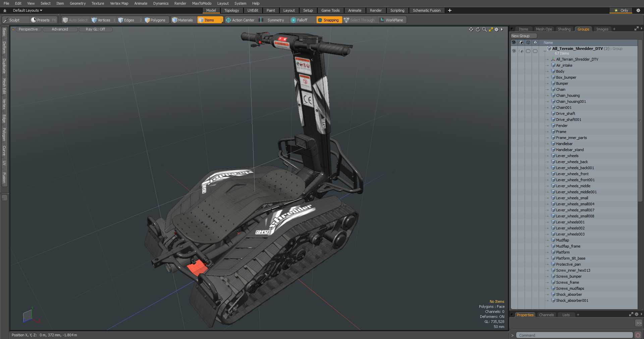
Task: Toggle render visibility for All_Terrain_Shredder_DTV group
Action: point(521,51)
